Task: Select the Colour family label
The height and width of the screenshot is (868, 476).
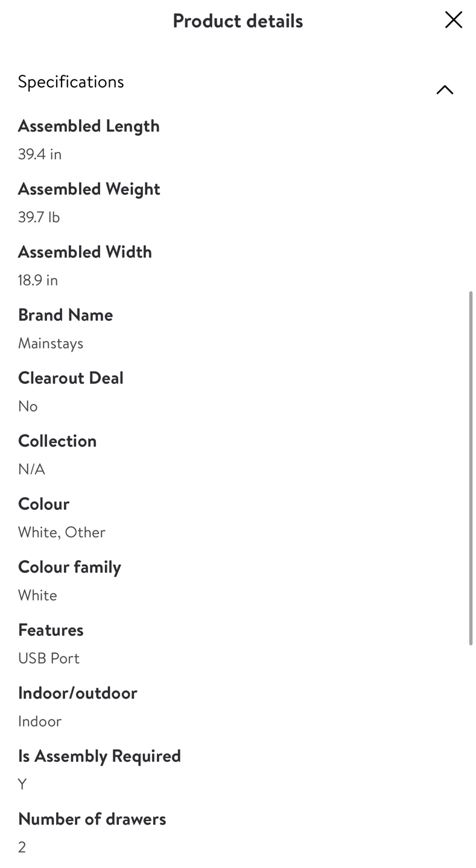Action: pyautogui.click(x=69, y=567)
